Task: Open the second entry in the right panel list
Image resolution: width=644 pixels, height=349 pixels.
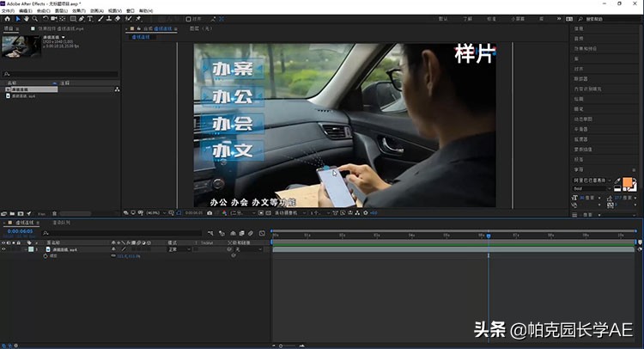Action: [x=579, y=38]
